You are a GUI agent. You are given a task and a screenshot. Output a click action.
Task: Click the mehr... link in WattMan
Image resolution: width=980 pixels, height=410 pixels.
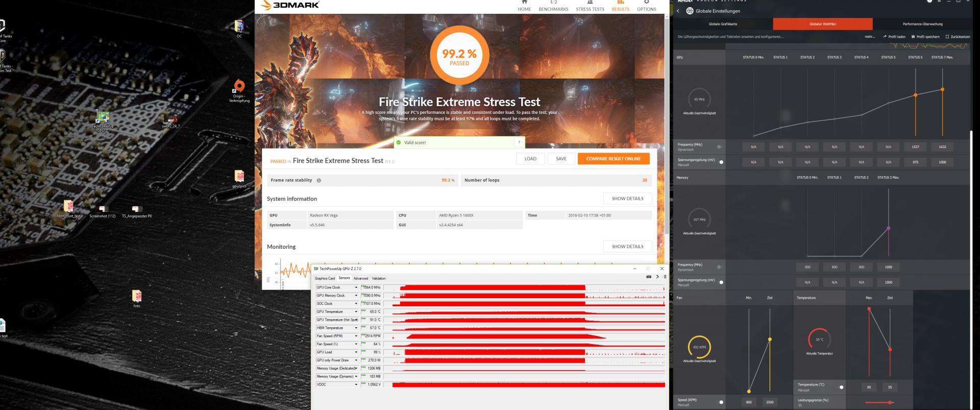pos(870,37)
